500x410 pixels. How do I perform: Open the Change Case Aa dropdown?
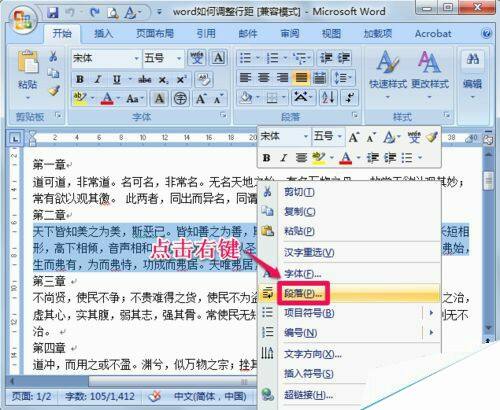pyautogui.click(x=134, y=98)
